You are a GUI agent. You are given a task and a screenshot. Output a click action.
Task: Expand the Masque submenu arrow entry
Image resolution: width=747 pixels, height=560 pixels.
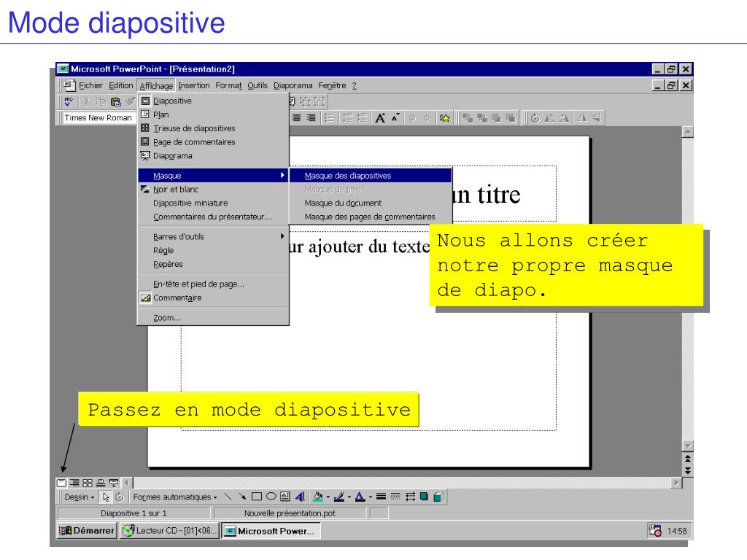213,176
